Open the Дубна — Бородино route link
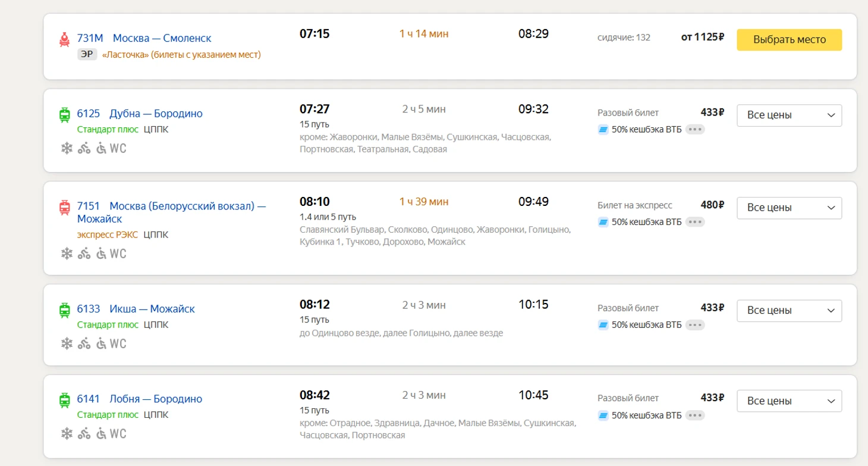868x466 pixels. pos(156,114)
